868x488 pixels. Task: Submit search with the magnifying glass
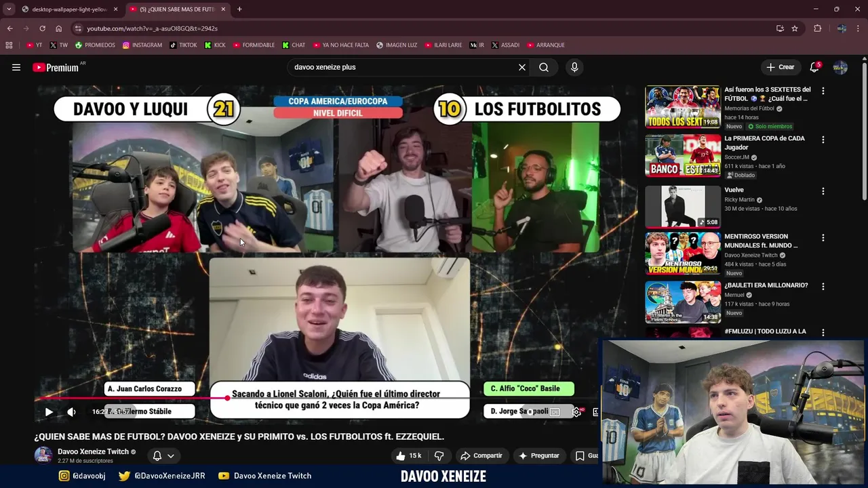pyautogui.click(x=544, y=67)
